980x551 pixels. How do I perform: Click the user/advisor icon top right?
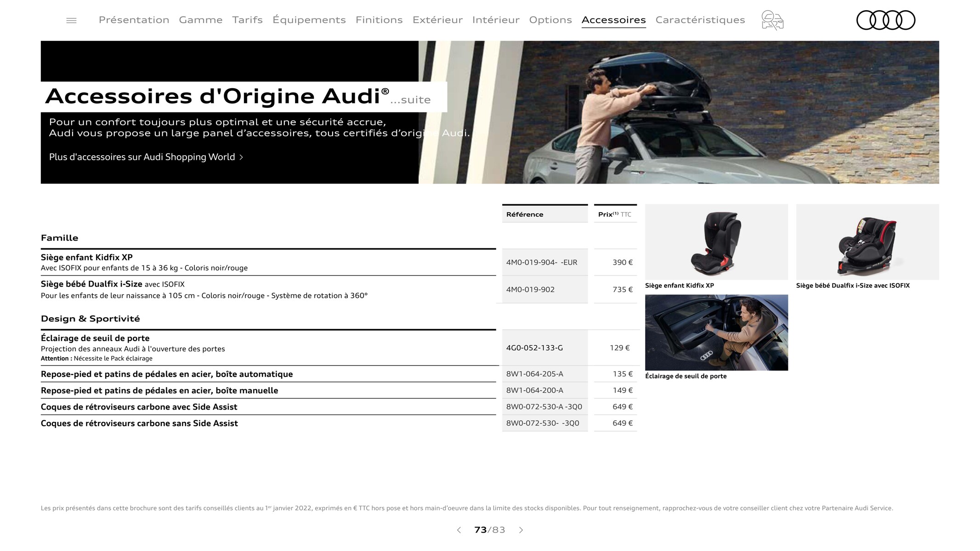point(772,19)
